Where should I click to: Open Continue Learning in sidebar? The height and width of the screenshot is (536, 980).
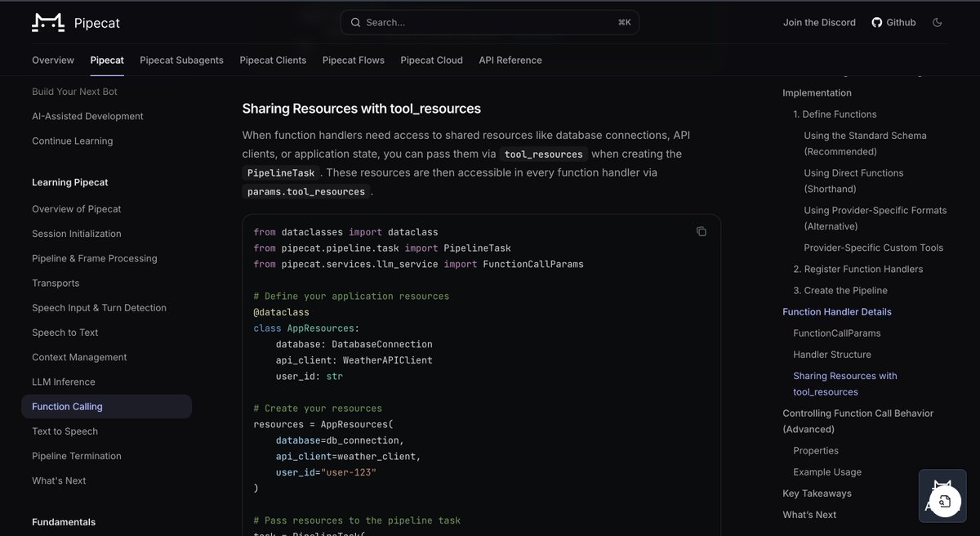(x=73, y=141)
